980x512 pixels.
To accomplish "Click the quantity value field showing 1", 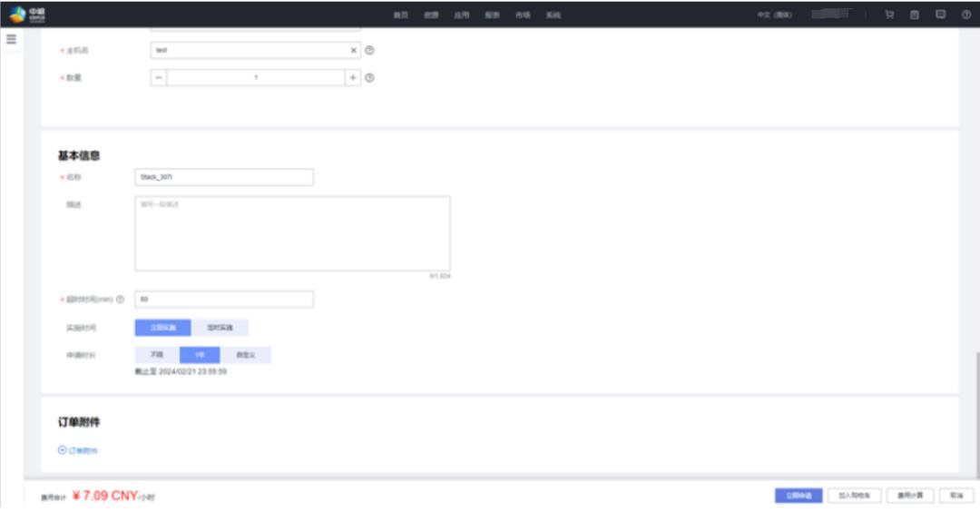I will (256, 77).
